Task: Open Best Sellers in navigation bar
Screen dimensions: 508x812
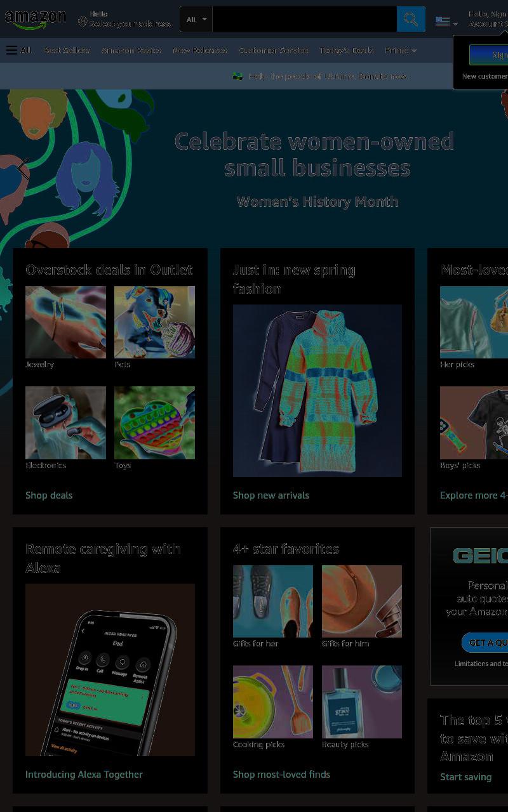Action: (x=67, y=50)
